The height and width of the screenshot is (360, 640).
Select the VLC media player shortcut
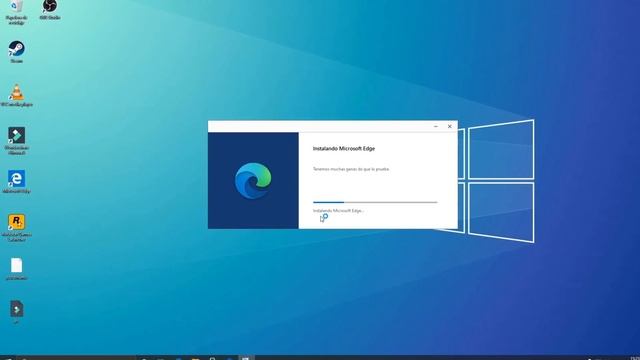tap(16, 95)
